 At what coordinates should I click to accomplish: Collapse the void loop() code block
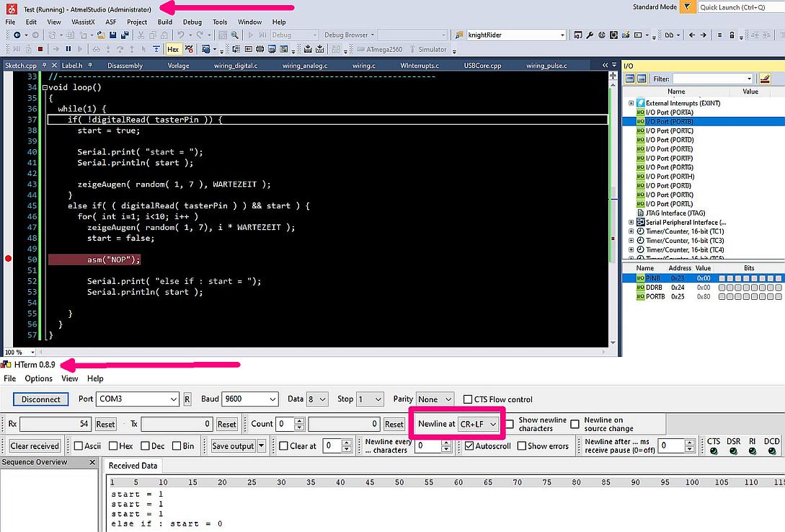click(45, 87)
